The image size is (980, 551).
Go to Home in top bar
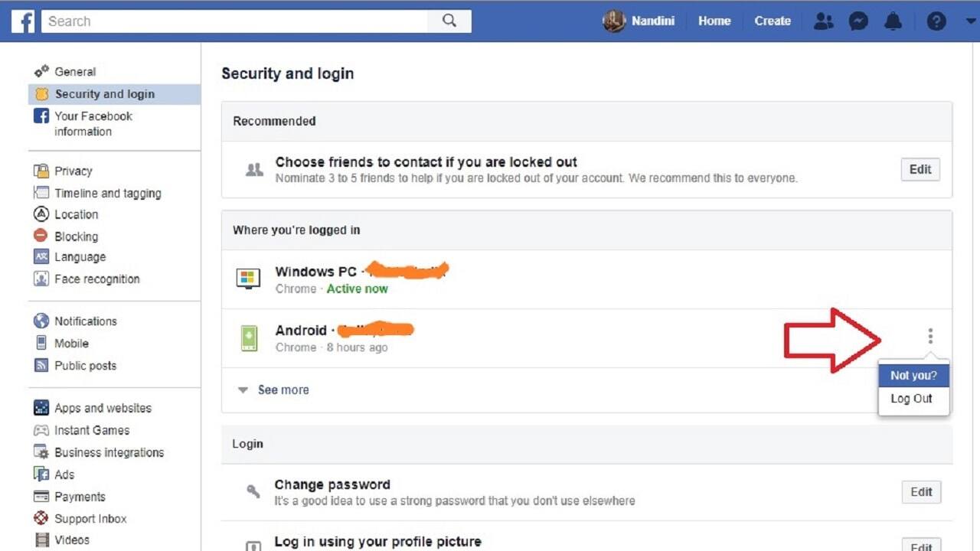coord(714,21)
